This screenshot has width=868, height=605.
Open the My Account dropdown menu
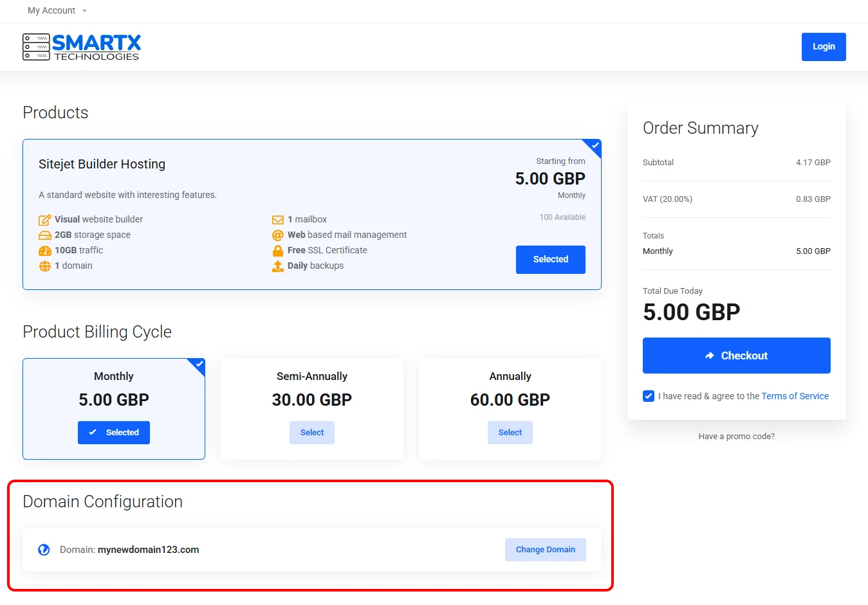[57, 11]
